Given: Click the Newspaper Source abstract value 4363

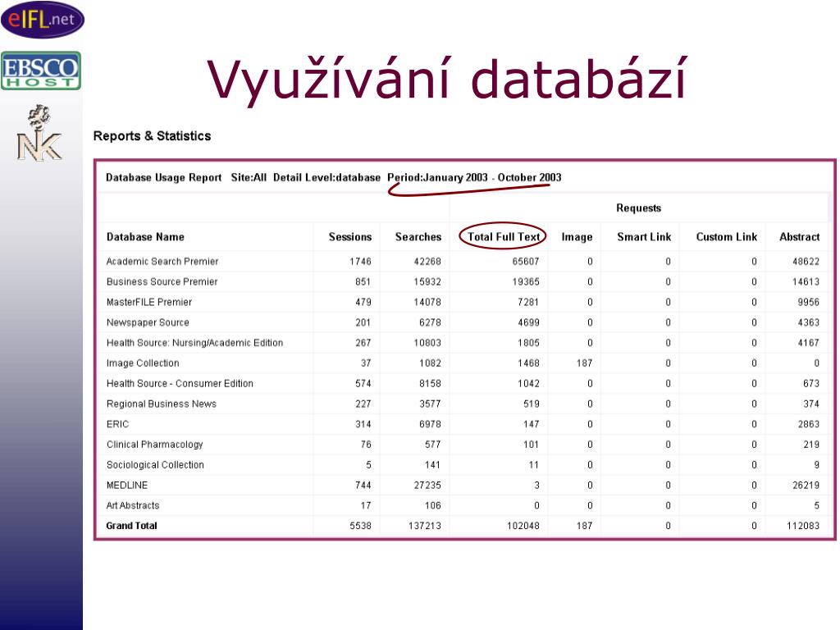Looking at the screenshot, I should pos(808,322).
